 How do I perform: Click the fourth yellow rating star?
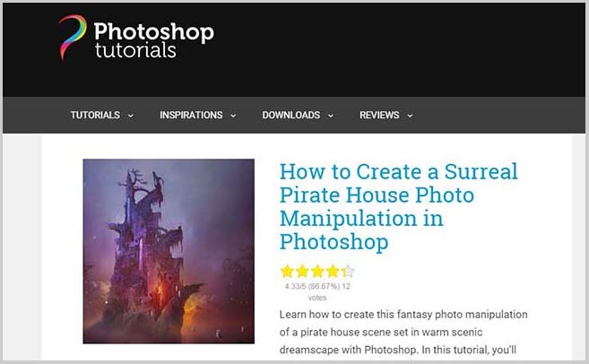333,271
